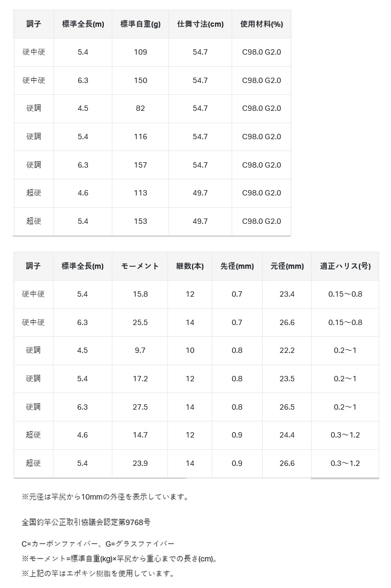Click the モーメント column header

tap(140, 266)
